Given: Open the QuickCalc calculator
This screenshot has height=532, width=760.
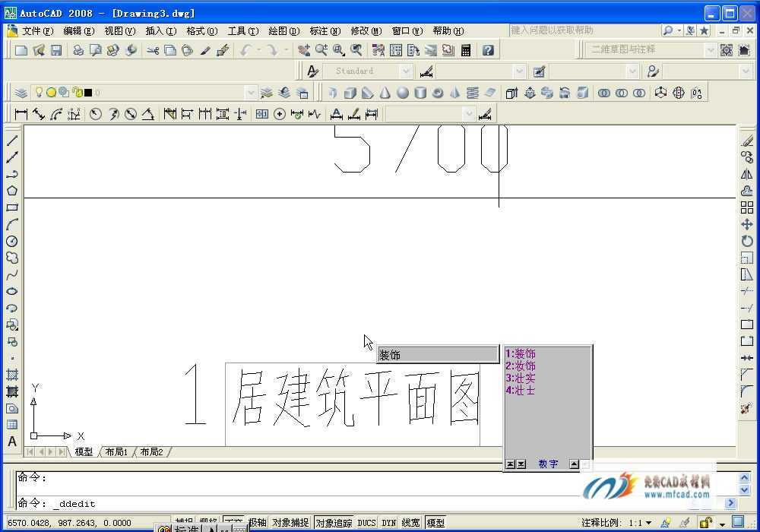Looking at the screenshot, I should tap(466, 50).
